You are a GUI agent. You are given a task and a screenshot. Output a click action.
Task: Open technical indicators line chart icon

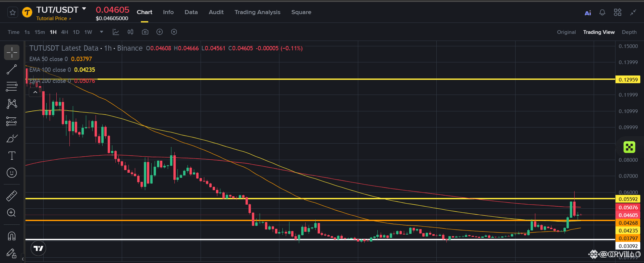[116, 32]
